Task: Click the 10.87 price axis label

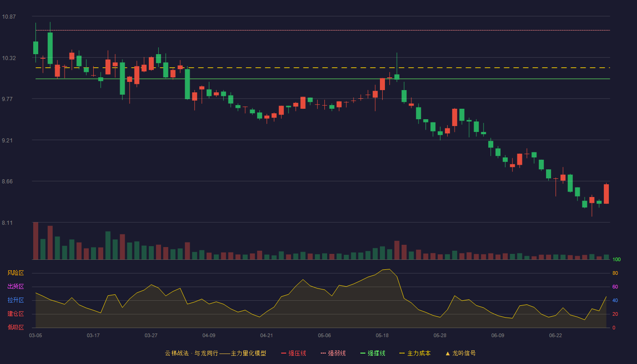Action: pos(9,17)
